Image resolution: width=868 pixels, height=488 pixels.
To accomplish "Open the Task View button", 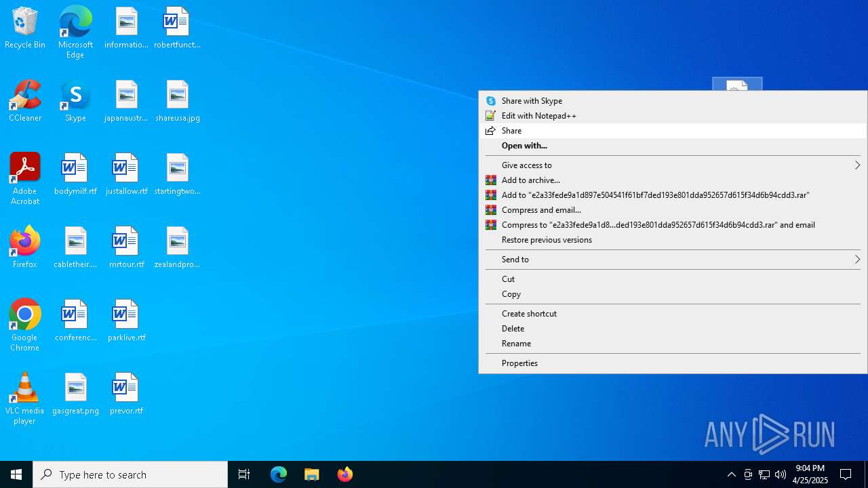I will (244, 474).
